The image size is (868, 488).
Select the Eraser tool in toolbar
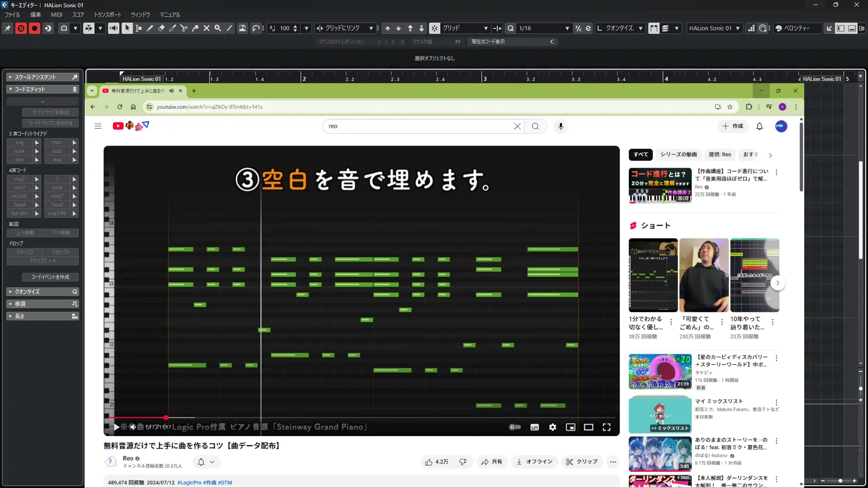(x=161, y=28)
